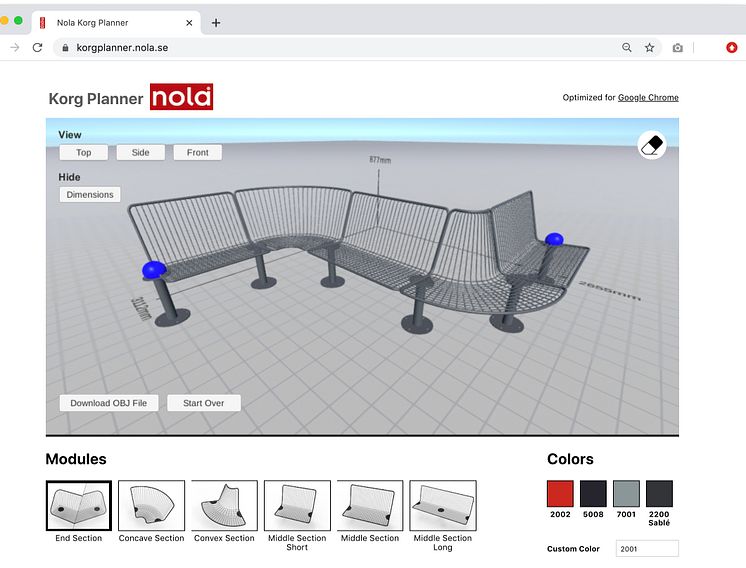
Task: Click the Custom Color input field
Action: [646, 548]
